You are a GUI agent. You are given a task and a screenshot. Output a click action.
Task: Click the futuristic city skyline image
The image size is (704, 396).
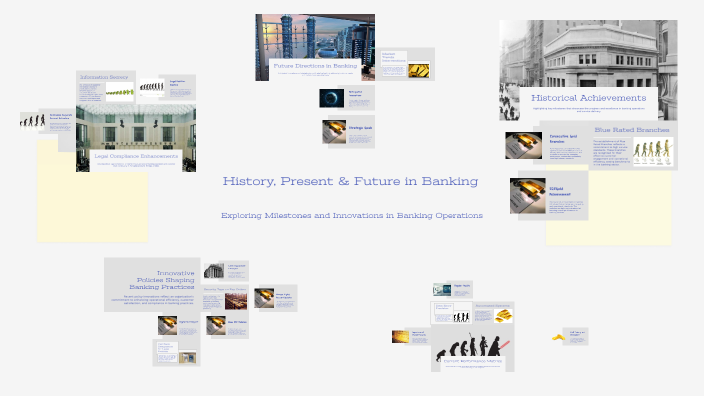pyautogui.click(x=315, y=36)
